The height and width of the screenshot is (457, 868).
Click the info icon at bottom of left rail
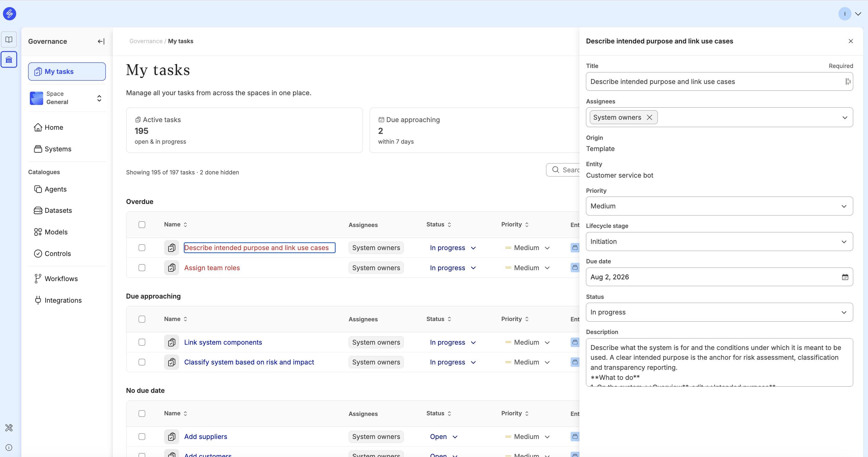[x=9, y=448]
